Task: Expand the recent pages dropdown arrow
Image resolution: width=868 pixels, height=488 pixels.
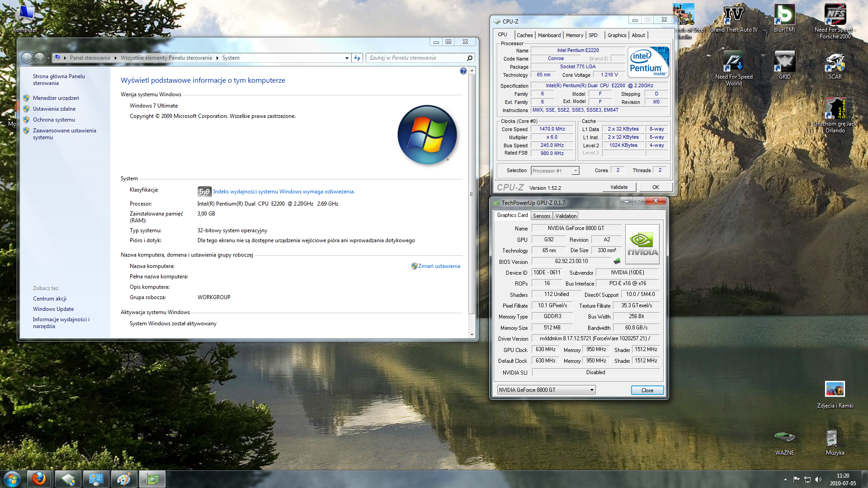Action: (x=48, y=58)
